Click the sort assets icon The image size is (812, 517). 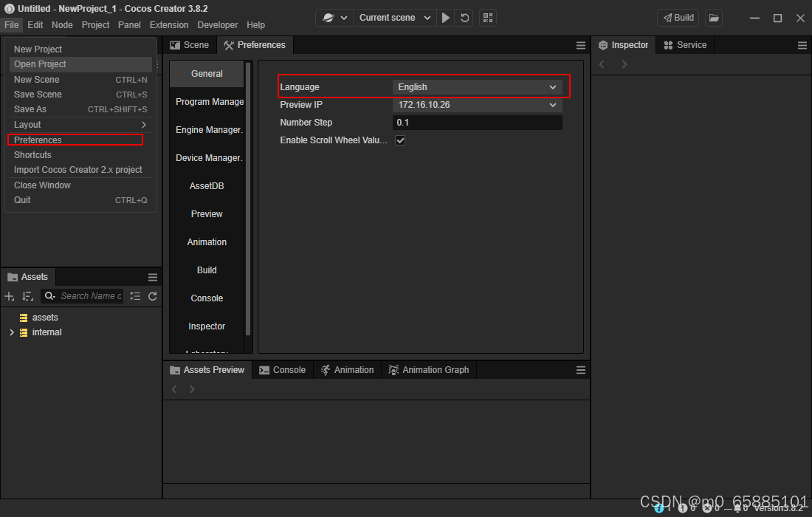coord(27,296)
